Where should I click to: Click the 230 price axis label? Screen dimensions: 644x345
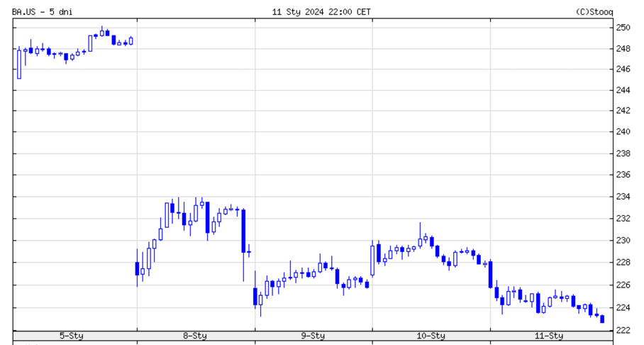[623, 241]
